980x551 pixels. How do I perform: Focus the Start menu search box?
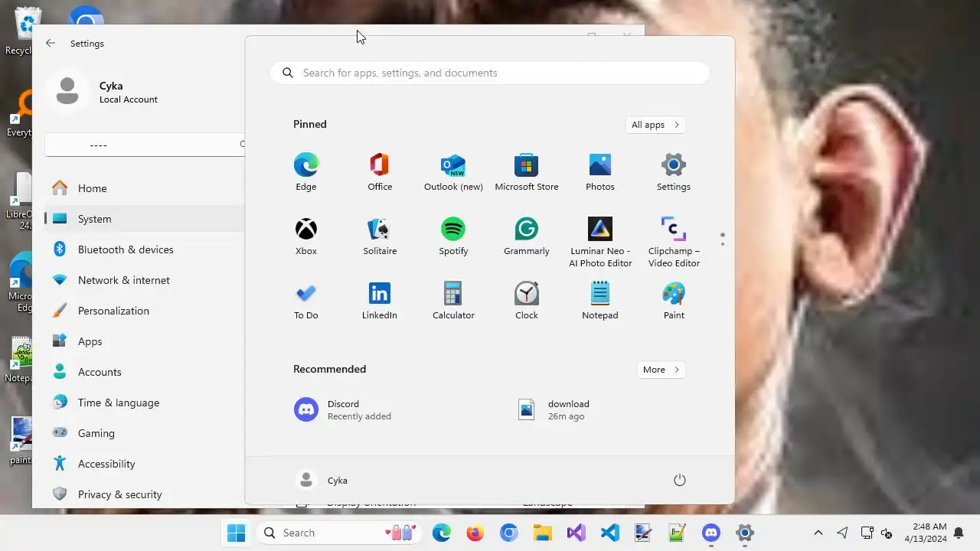click(x=490, y=73)
